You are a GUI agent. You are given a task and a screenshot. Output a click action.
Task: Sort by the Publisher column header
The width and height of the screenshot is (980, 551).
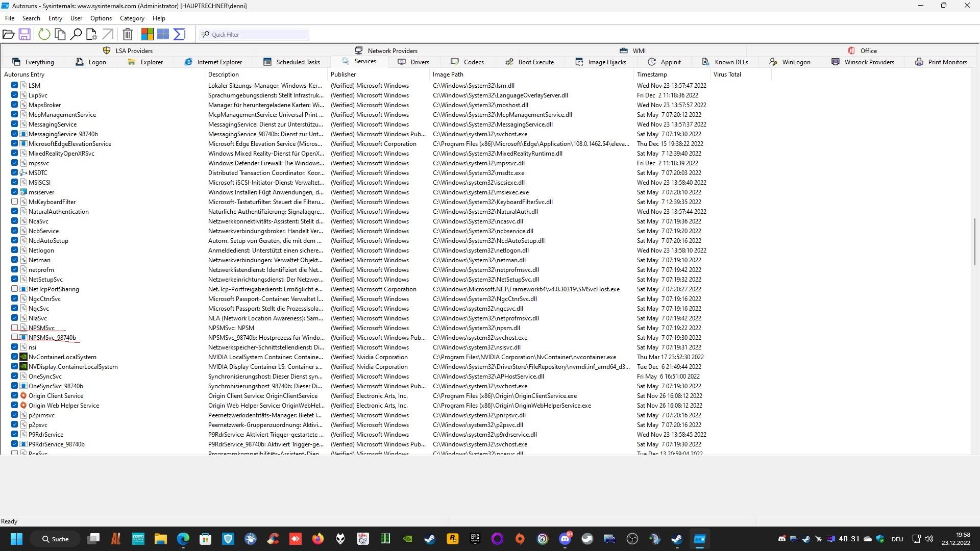(343, 74)
